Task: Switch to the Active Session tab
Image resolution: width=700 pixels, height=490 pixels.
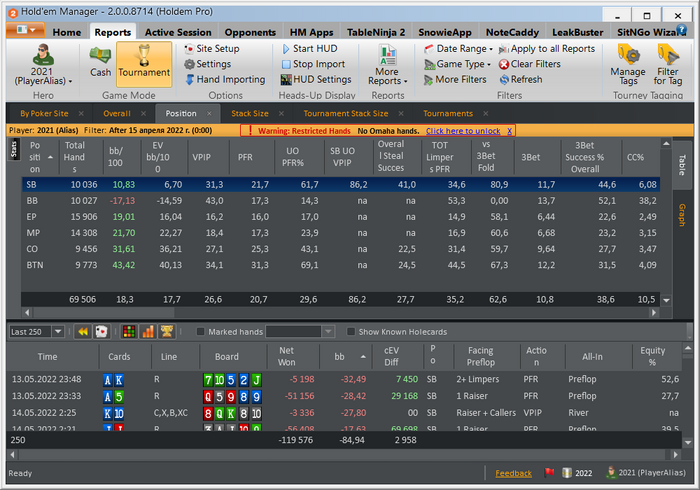Action: tap(178, 32)
